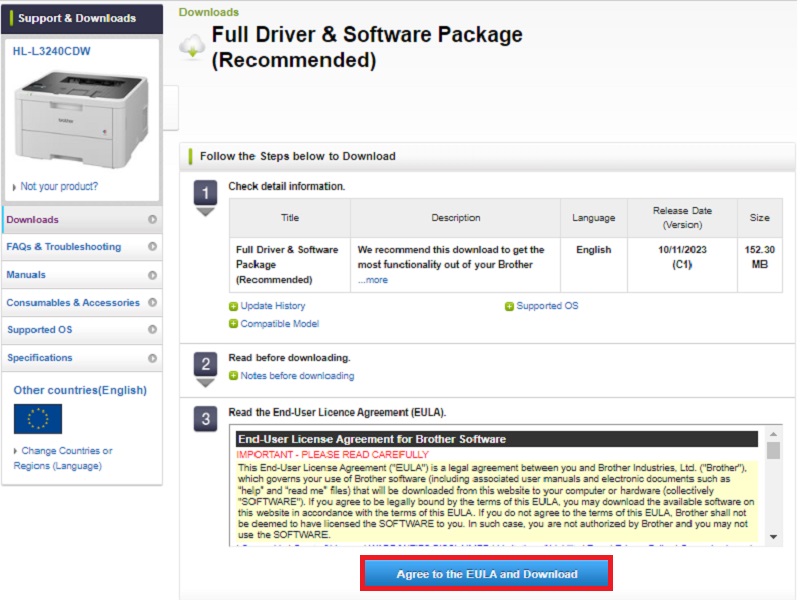Click the European Union flag icon
800x600 pixels.
click(x=38, y=419)
